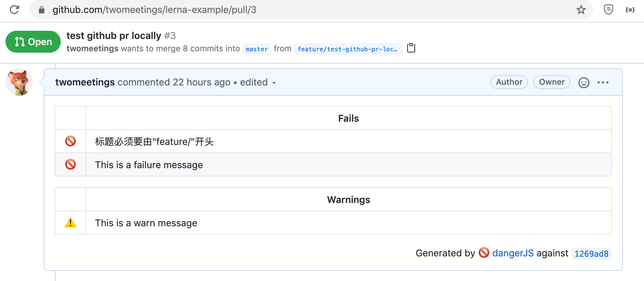Open the master branch link
The width and height of the screenshot is (644, 281).
[257, 49]
